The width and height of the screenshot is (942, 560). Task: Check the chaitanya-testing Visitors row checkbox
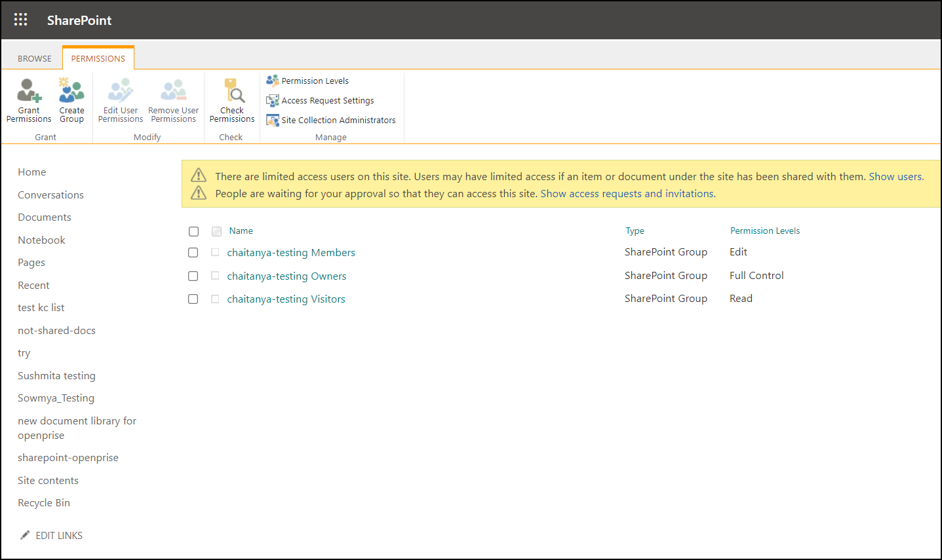click(x=193, y=299)
